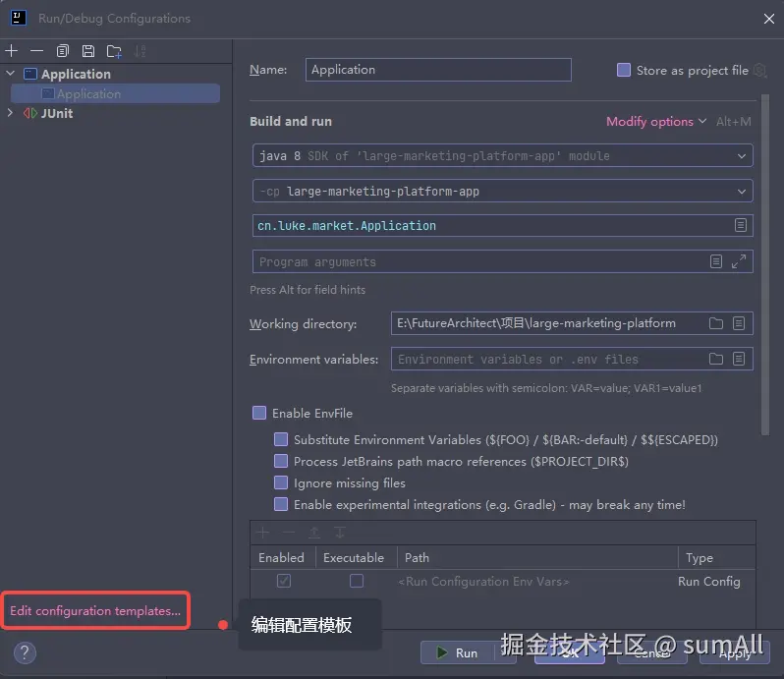
Task: Select the Application configuration child item
Action: 115,93
